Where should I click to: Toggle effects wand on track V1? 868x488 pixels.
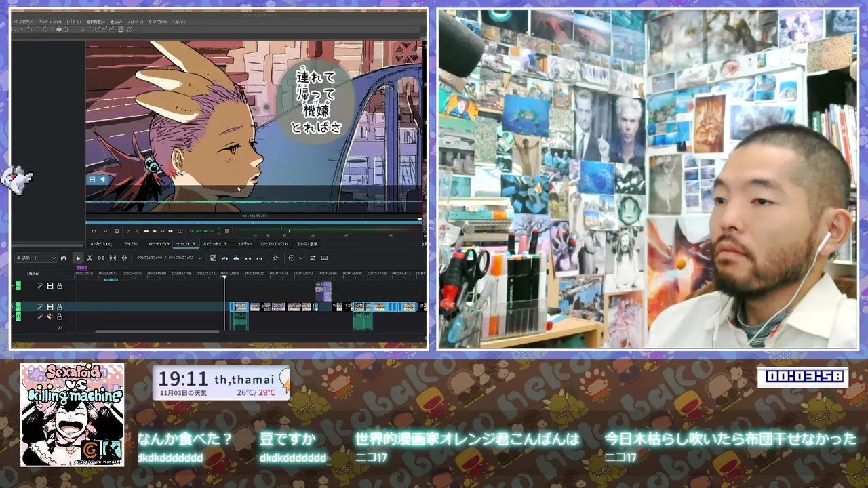point(40,307)
